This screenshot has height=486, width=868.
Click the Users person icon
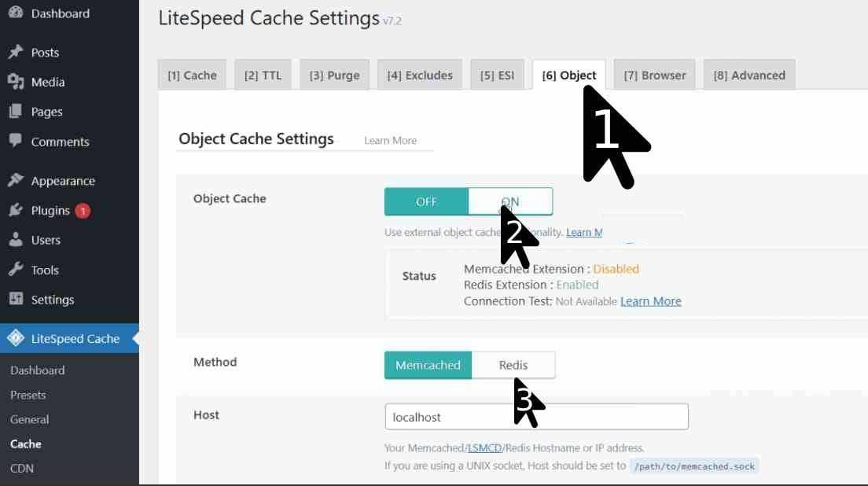click(x=15, y=240)
